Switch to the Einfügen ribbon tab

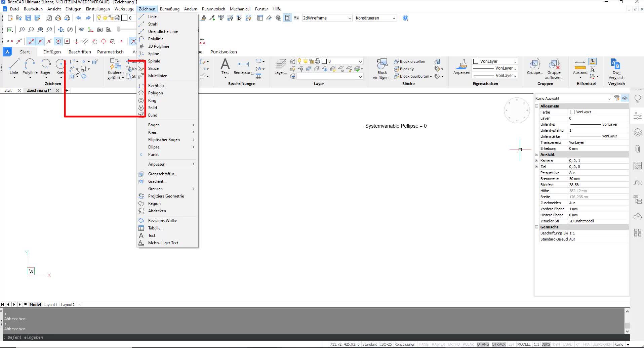[x=52, y=52]
